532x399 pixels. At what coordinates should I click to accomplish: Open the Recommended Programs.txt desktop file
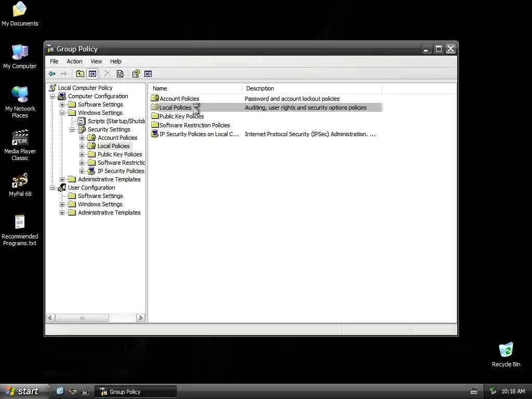click(20, 230)
